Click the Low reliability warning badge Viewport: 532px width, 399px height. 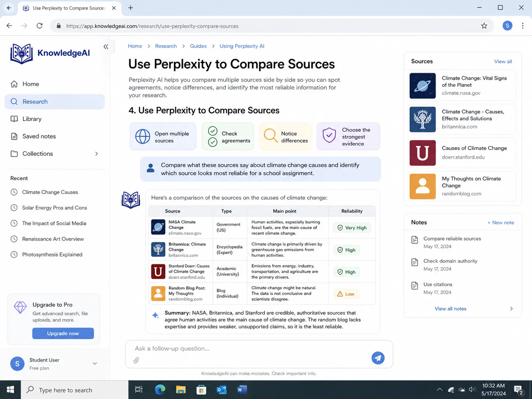pyautogui.click(x=346, y=294)
